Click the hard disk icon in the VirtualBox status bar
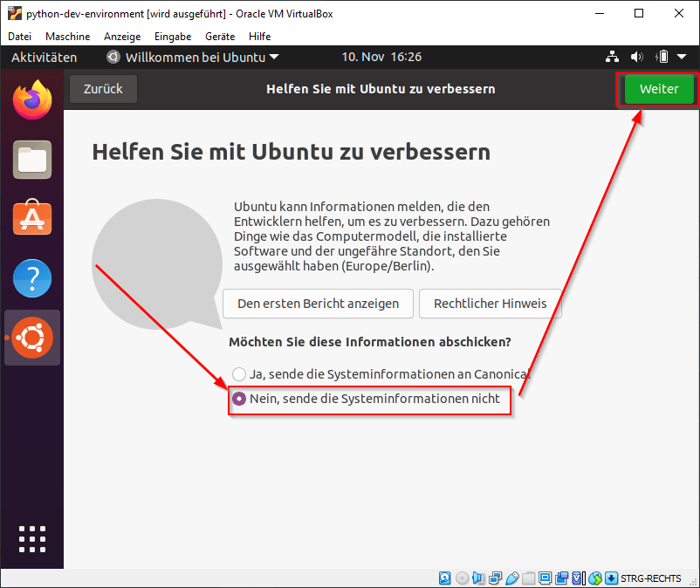 click(444, 578)
